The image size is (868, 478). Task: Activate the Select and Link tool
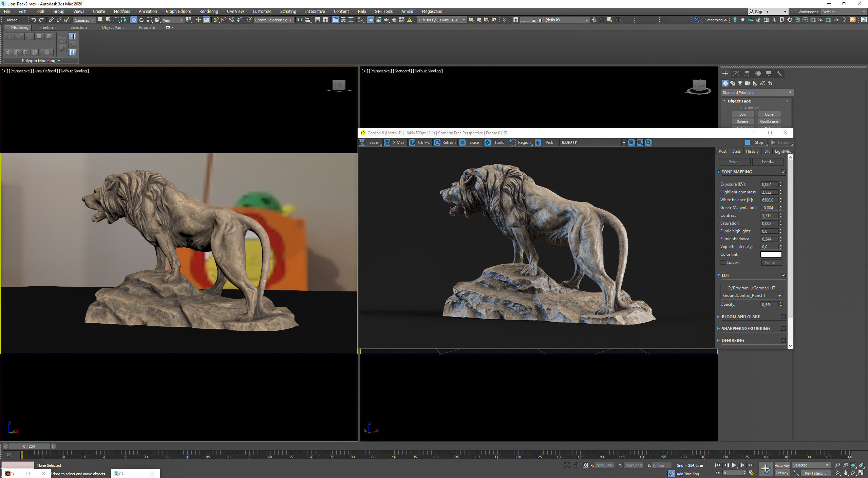pos(51,20)
